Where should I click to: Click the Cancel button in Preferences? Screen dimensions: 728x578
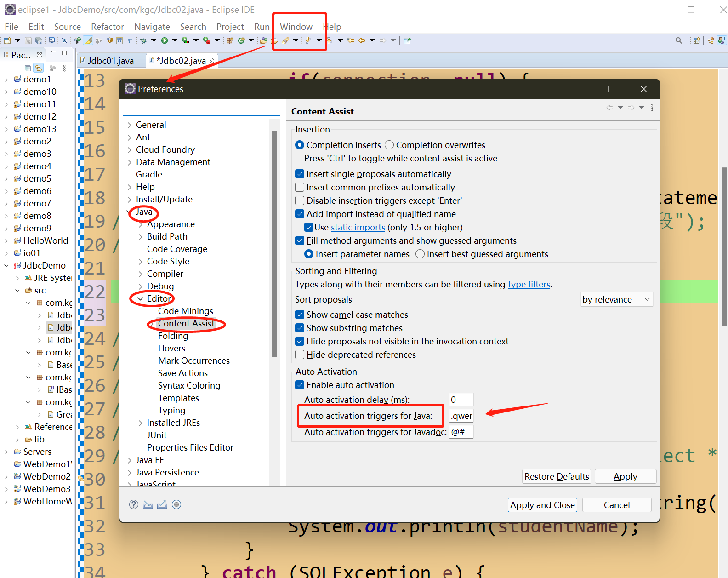click(617, 505)
